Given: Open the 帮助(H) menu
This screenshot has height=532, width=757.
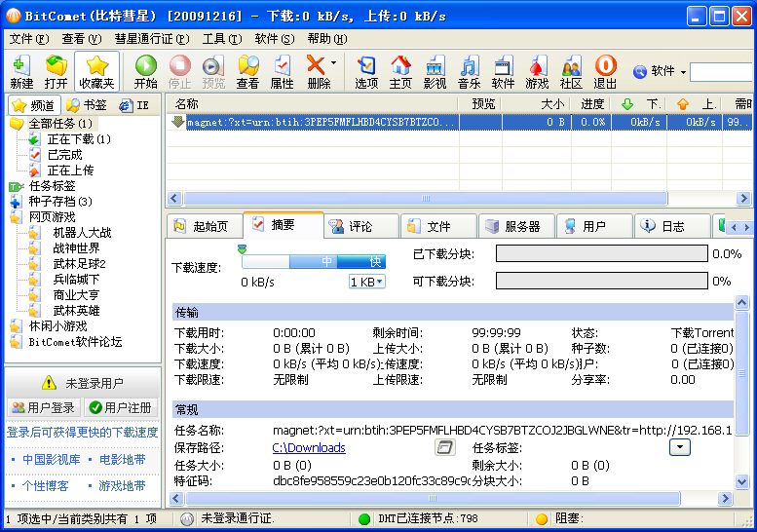Looking at the screenshot, I should 327,39.
